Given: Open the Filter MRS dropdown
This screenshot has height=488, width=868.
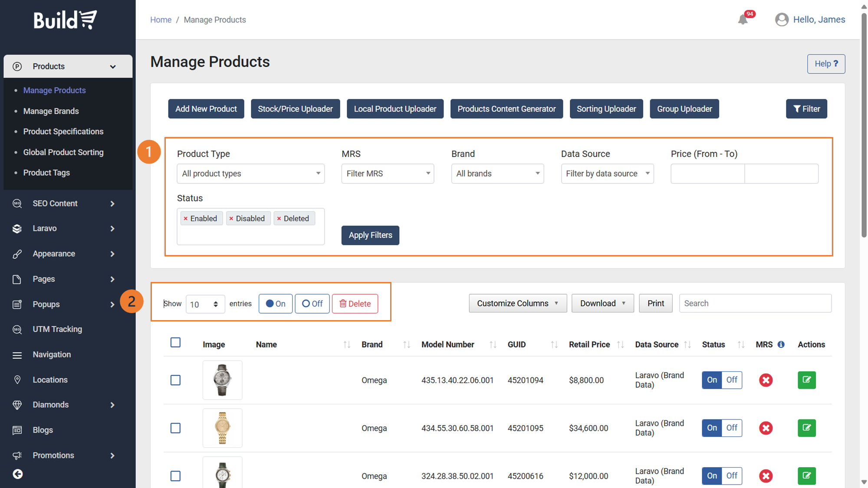Looking at the screenshot, I should (388, 174).
